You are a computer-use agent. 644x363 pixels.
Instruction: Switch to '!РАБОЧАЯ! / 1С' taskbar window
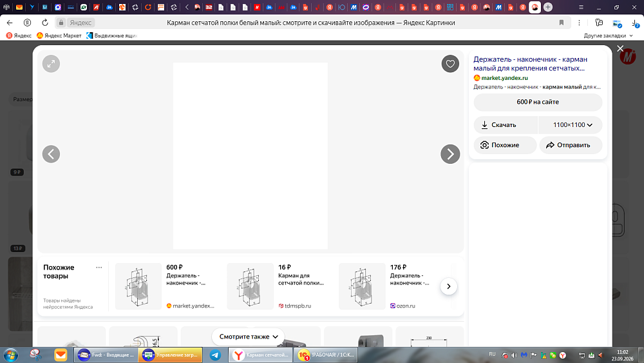pos(326,355)
